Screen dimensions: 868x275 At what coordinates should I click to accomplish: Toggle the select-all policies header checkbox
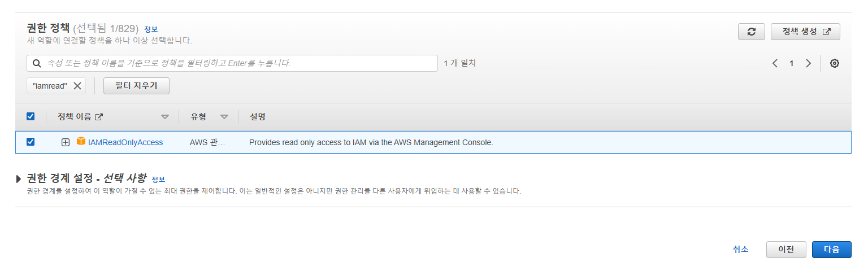point(31,116)
